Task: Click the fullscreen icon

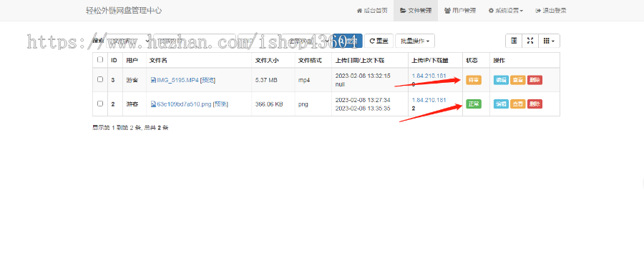Action: pyautogui.click(x=530, y=41)
